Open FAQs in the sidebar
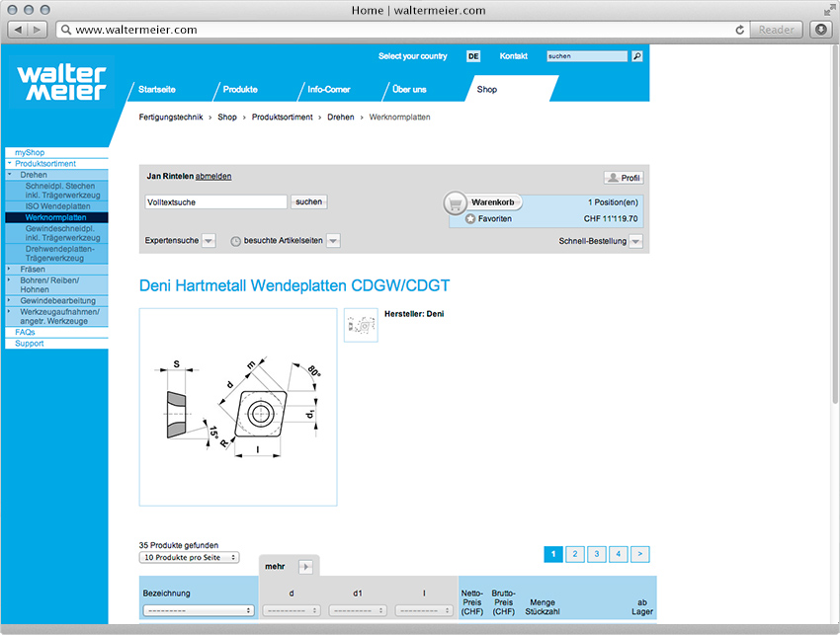The width and height of the screenshot is (840, 635). tap(25, 332)
